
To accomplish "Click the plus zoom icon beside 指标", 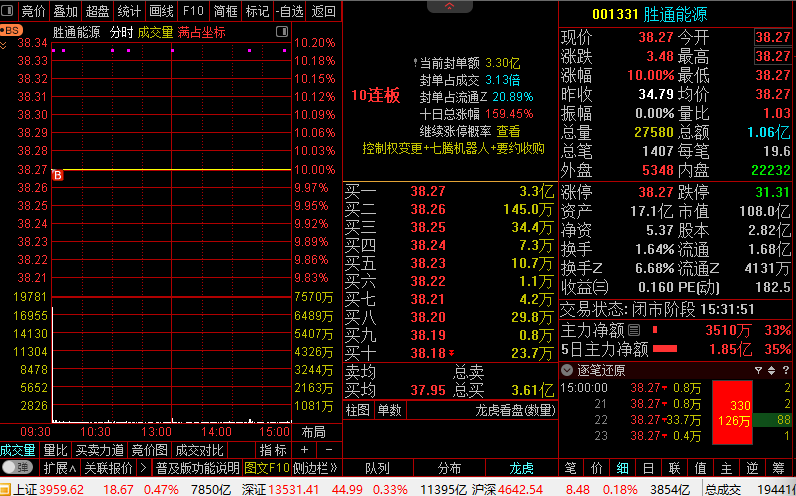I will coord(304,450).
